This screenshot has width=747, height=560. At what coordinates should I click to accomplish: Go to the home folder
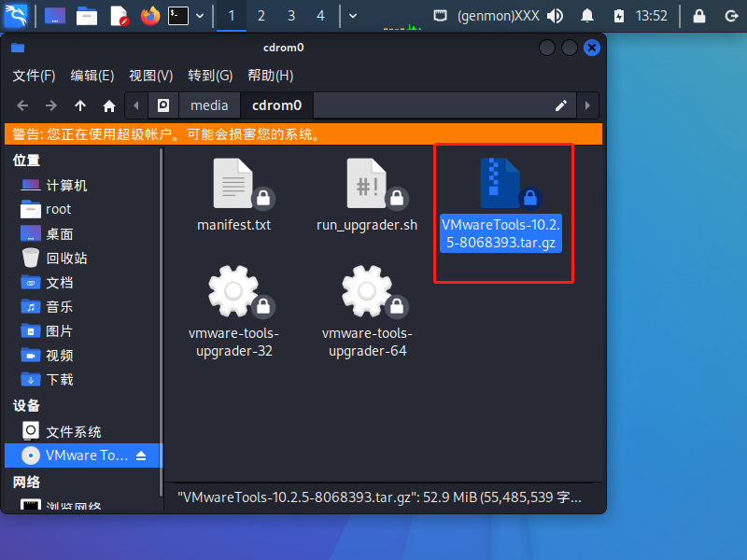coord(109,105)
